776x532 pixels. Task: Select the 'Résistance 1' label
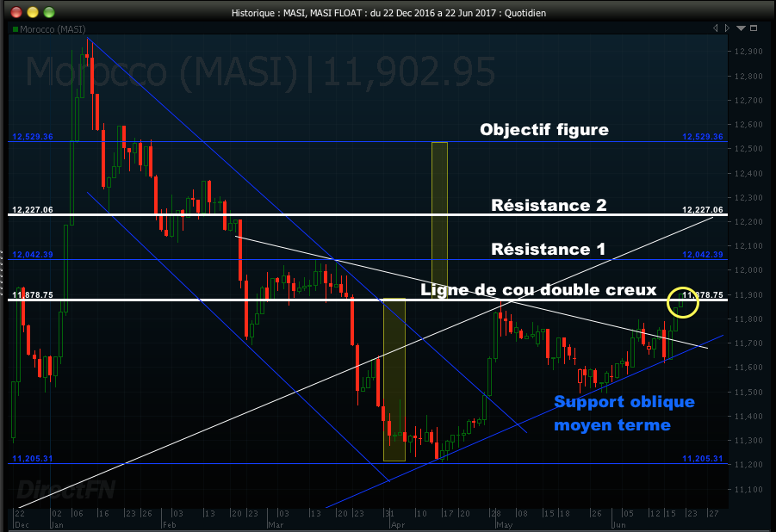(549, 249)
